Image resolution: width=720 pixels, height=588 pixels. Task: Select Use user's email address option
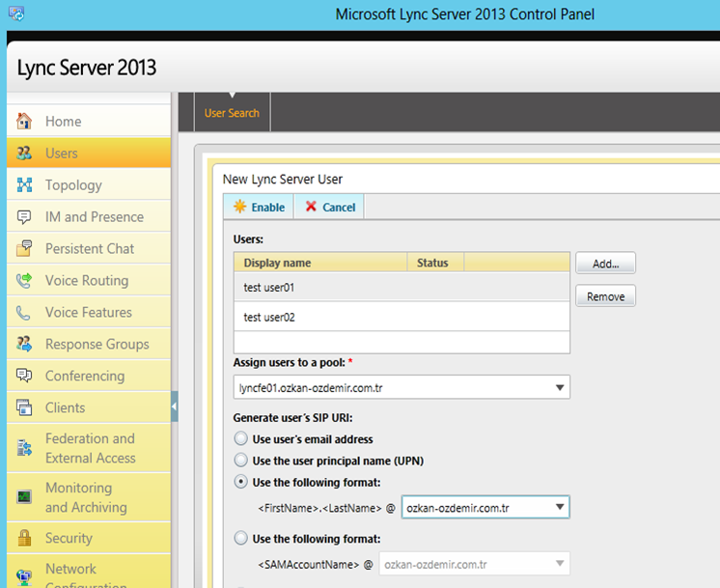pos(240,438)
